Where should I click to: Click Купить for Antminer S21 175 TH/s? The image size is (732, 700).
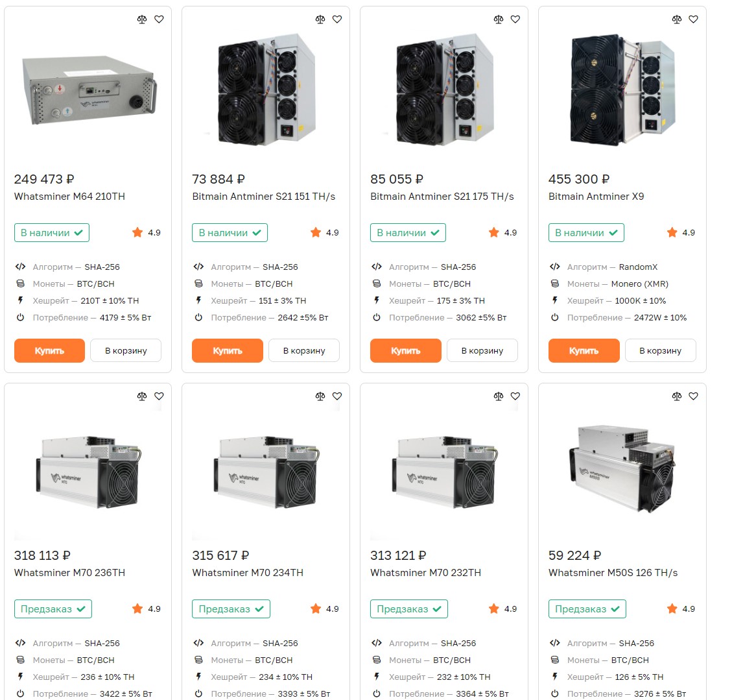pos(406,351)
